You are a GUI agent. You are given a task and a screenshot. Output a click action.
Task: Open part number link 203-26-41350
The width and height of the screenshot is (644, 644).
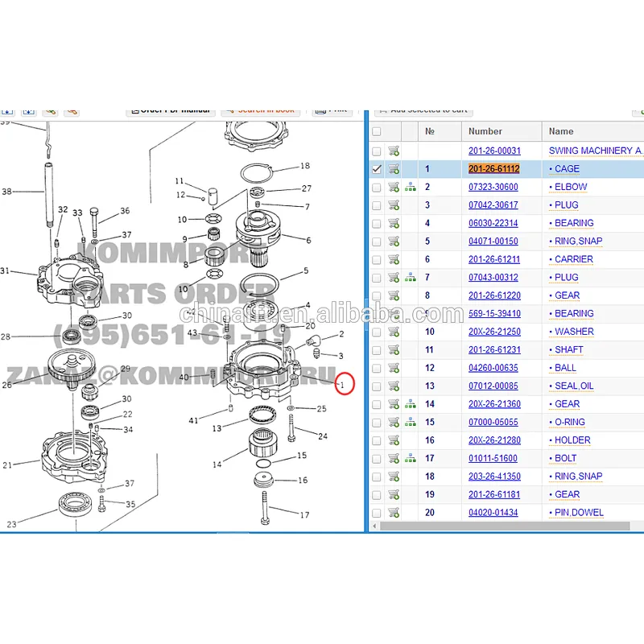(494, 476)
